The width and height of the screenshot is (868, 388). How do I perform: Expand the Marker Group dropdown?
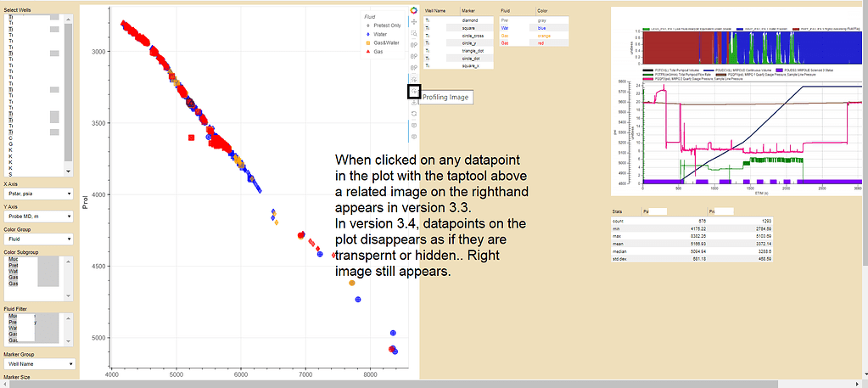pos(36,363)
